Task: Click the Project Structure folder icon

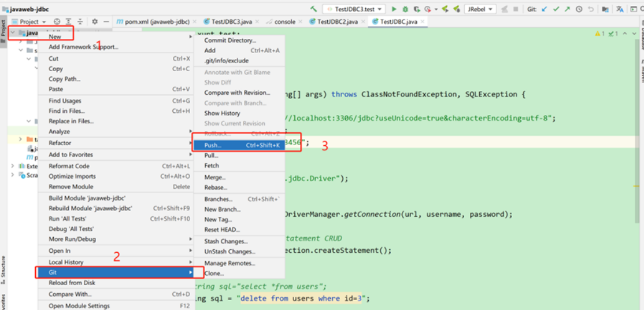Action: click(605, 9)
